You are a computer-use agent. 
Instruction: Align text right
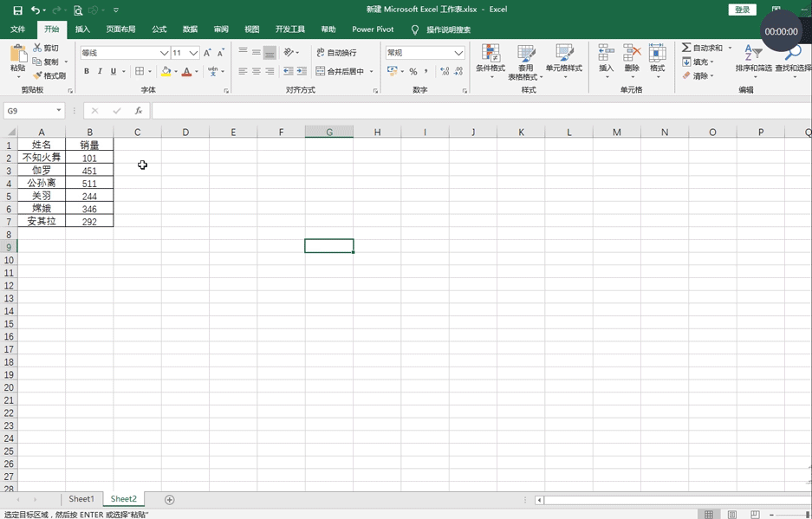pos(270,71)
